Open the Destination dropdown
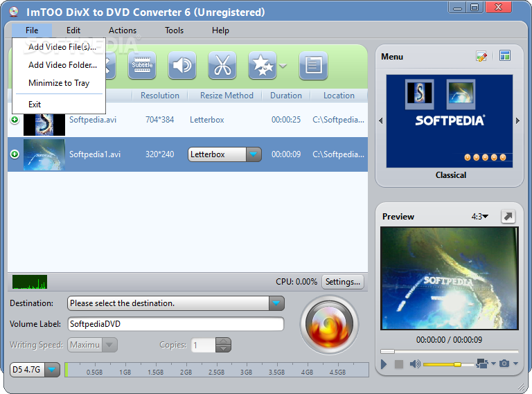The width and height of the screenshot is (532, 394). 176,303
